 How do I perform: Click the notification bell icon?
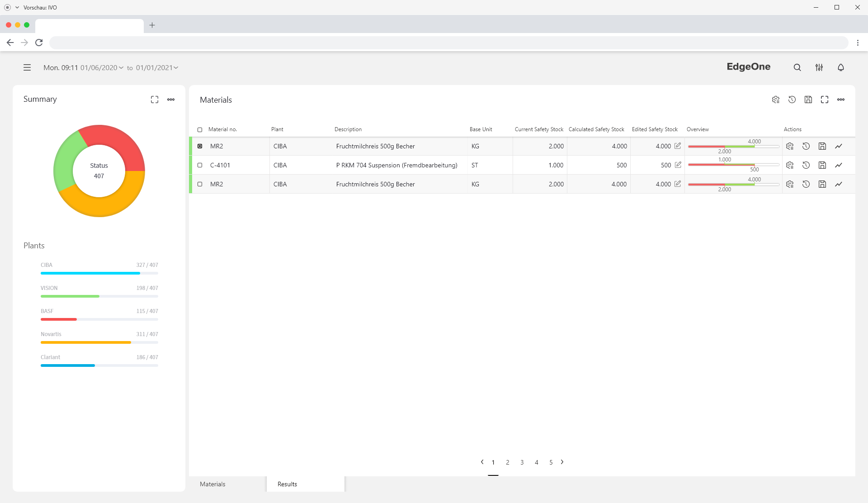click(x=840, y=67)
